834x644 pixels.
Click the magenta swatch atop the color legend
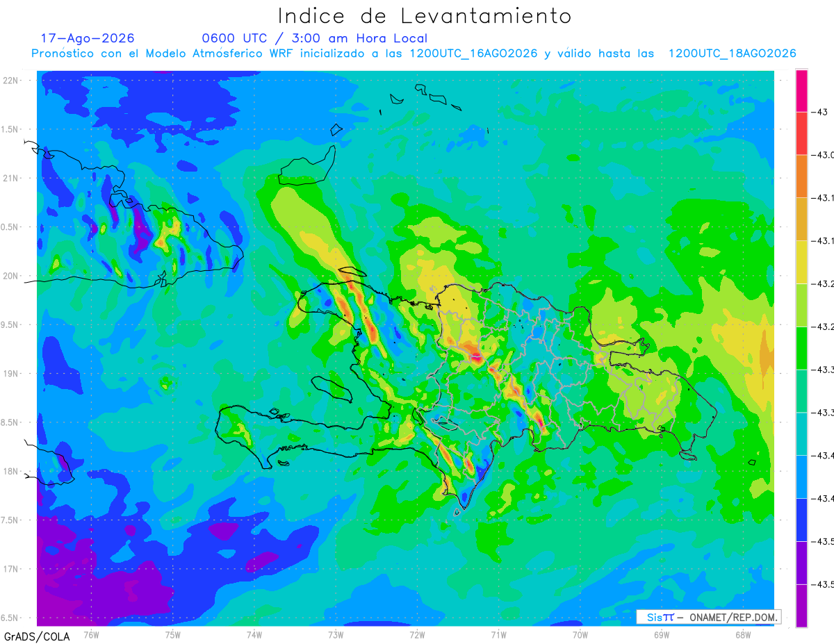coord(801,91)
